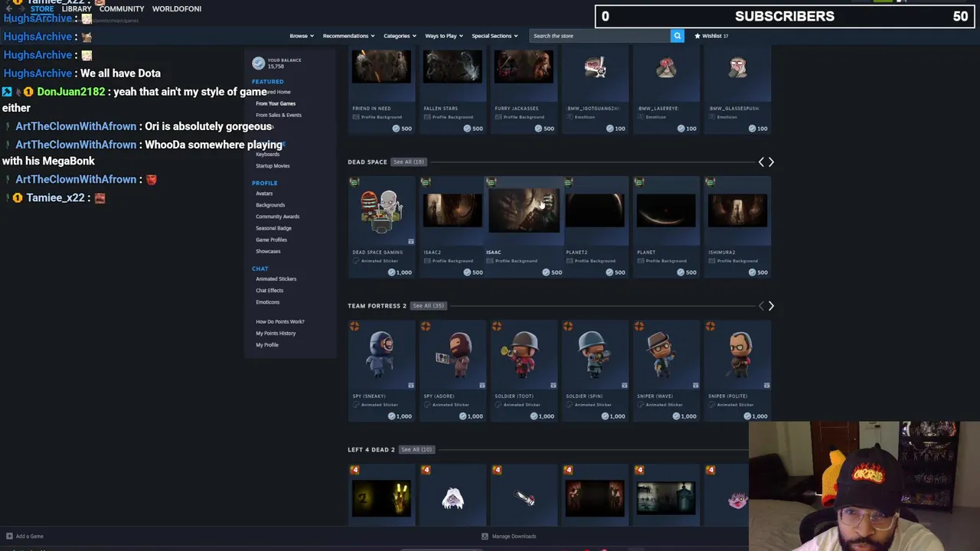The width and height of the screenshot is (980, 551).
Task: Open Animated Stickers under Chat
Action: [x=276, y=279]
